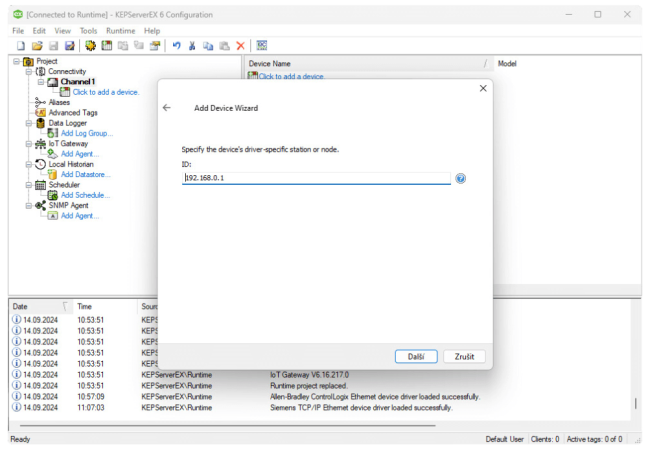Sort the log by Date column header
648x456 pixels.
tap(40, 306)
